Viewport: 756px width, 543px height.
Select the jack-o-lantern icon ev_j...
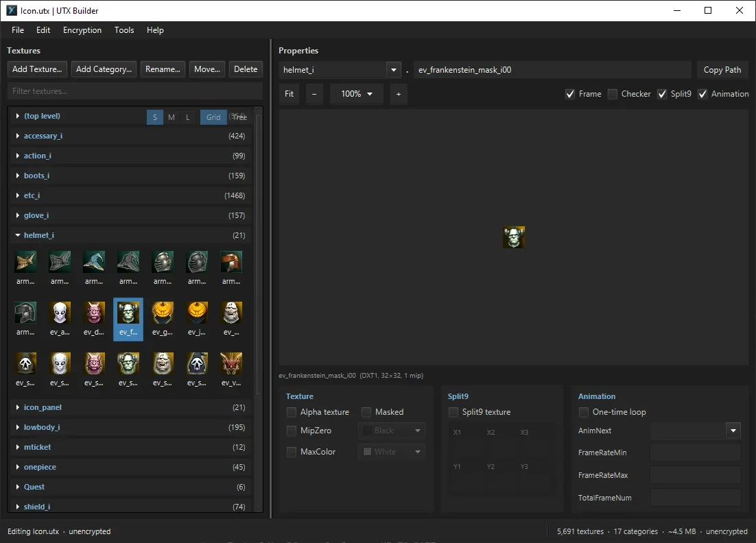pyautogui.click(x=197, y=313)
